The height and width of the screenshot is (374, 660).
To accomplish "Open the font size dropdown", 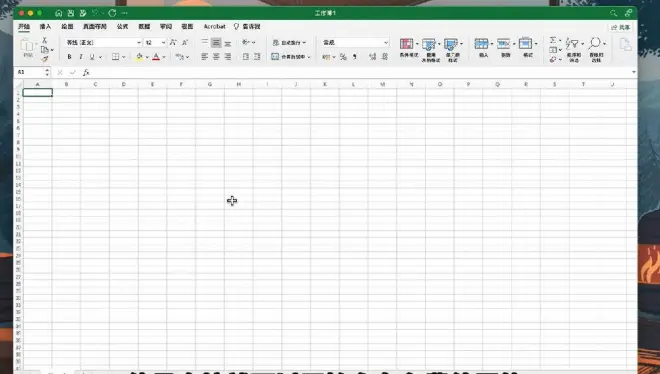I will point(163,42).
